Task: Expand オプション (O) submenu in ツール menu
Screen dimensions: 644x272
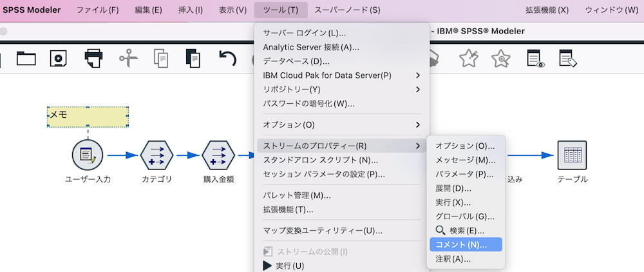Action: (x=342, y=124)
